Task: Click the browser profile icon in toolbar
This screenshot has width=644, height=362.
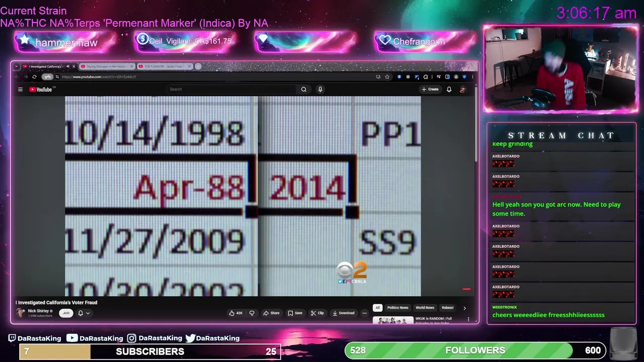Action: pos(456,77)
